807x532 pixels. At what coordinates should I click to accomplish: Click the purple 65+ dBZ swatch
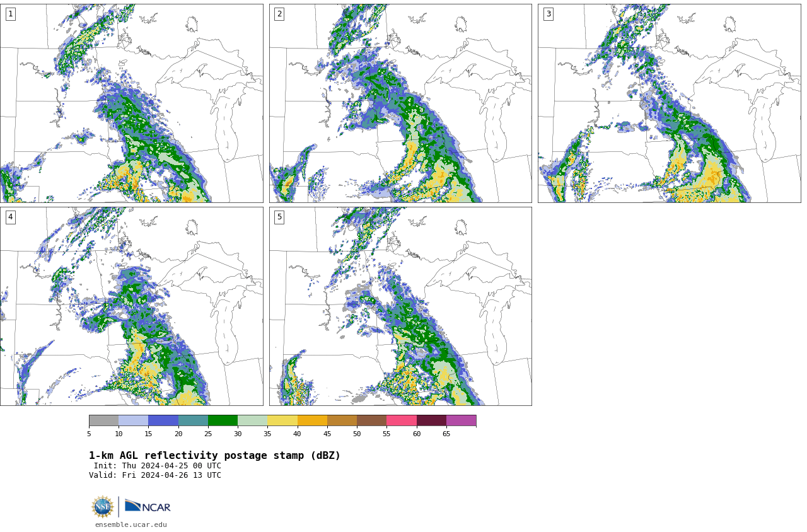click(461, 420)
